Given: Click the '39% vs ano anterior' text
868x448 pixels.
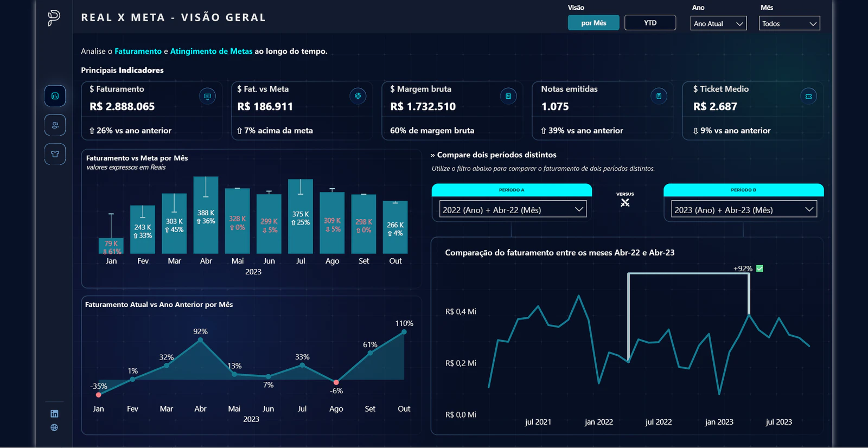Looking at the screenshot, I should click(582, 131).
